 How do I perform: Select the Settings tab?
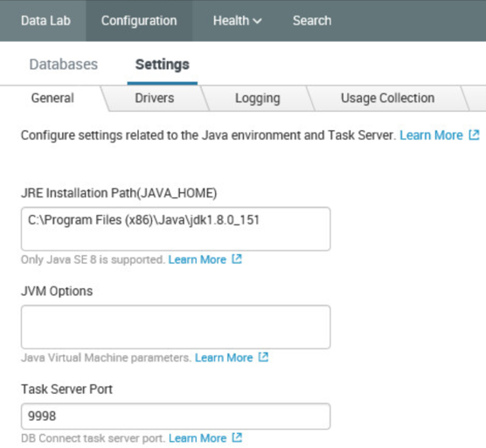click(x=163, y=65)
